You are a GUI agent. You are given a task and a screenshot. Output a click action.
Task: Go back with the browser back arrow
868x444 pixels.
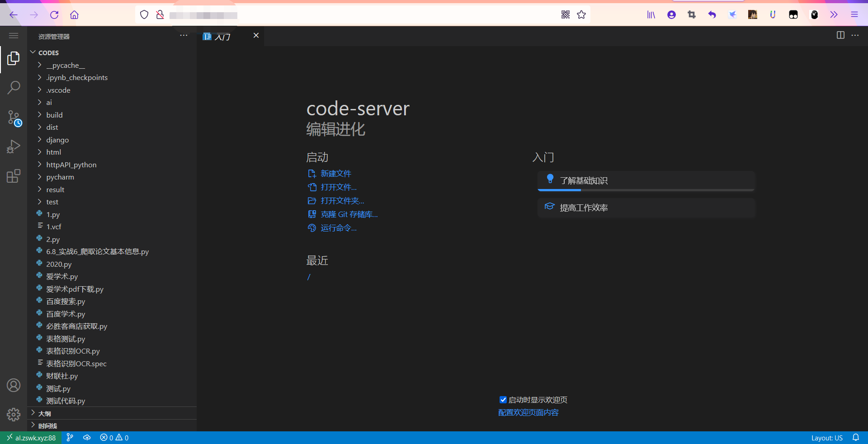[14, 15]
